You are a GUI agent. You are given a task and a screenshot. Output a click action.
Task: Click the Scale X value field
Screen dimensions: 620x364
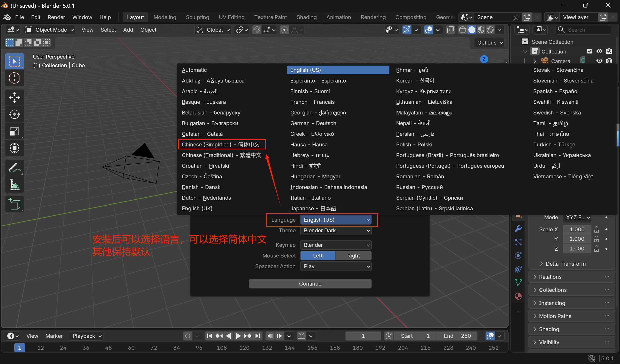[x=577, y=229]
